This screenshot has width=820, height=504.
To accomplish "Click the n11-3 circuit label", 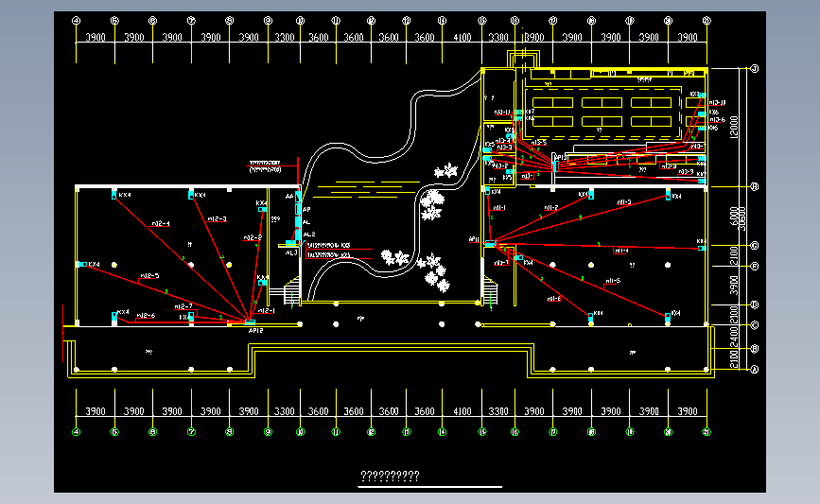I will 624,201.
